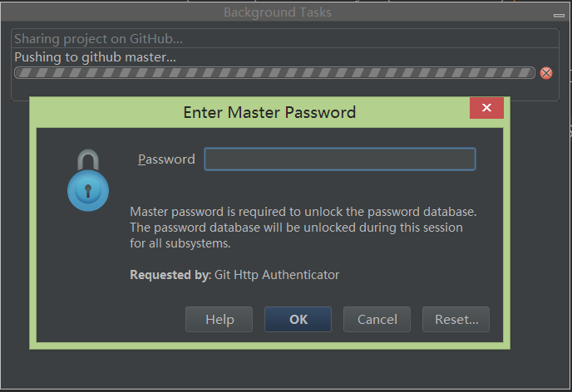Click the for all subsystems text line
Viewport: 572px width, 392px height.
point(180,243)
